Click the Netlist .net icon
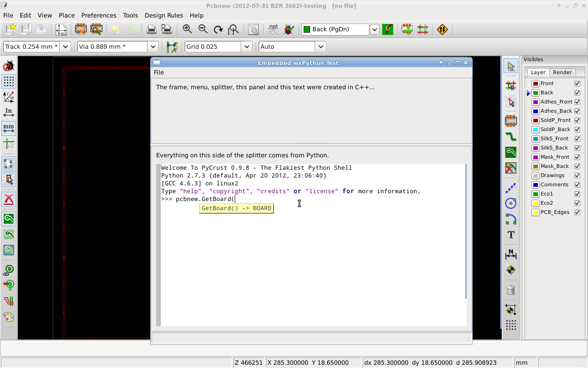 (x=273, y=29)
